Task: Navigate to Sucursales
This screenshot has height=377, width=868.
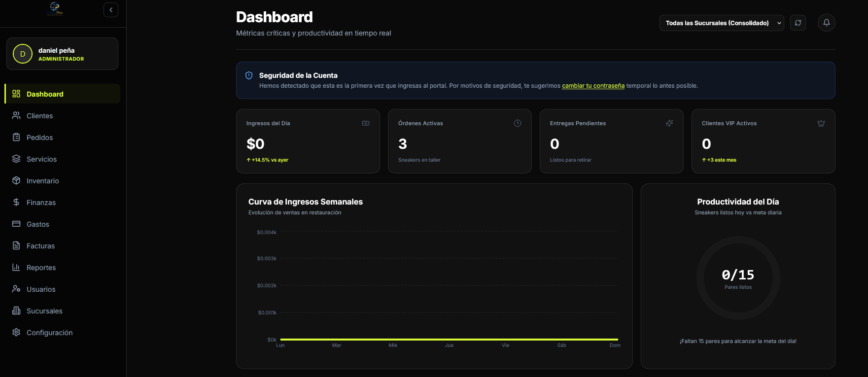Action: pyautogui.click(x=62, y=310)
